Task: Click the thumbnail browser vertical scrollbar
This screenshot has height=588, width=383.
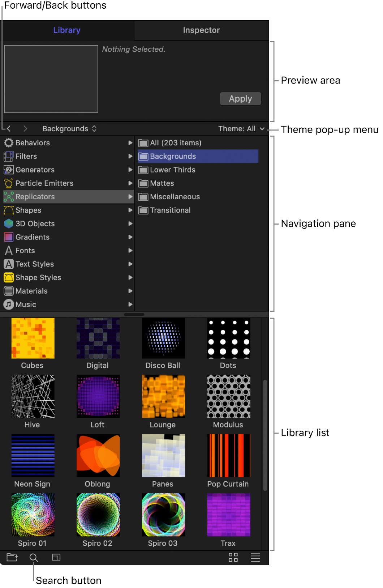Action: click(265, 435)
